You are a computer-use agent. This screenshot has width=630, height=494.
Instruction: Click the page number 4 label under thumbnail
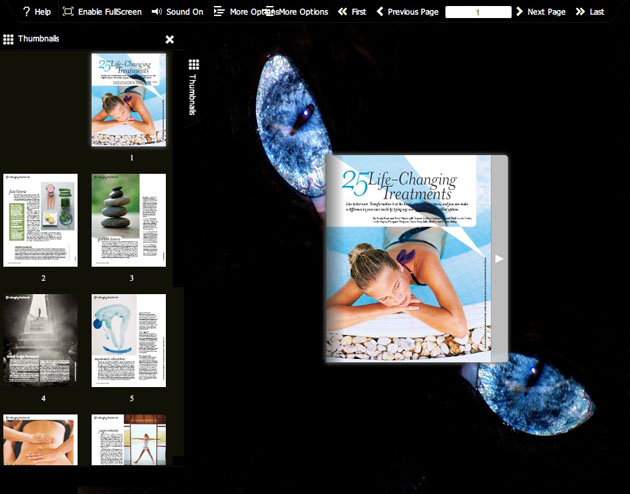(43, 398)
